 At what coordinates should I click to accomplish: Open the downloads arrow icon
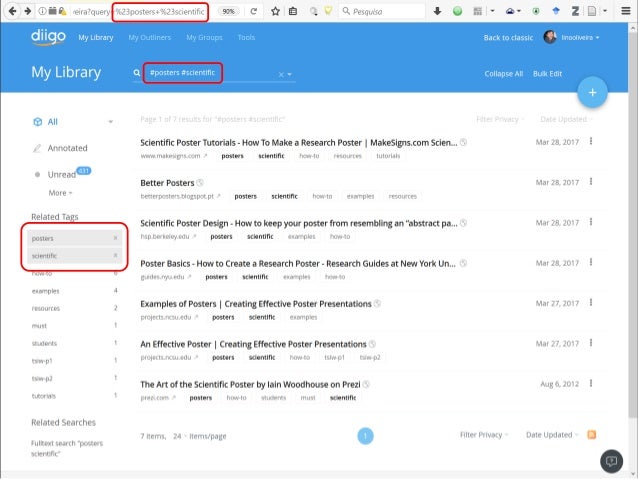point(437,11)
